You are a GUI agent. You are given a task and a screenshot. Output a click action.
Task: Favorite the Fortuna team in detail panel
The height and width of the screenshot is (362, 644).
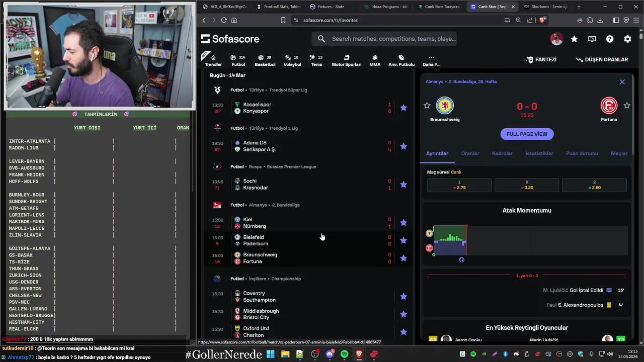pos(627,105)
